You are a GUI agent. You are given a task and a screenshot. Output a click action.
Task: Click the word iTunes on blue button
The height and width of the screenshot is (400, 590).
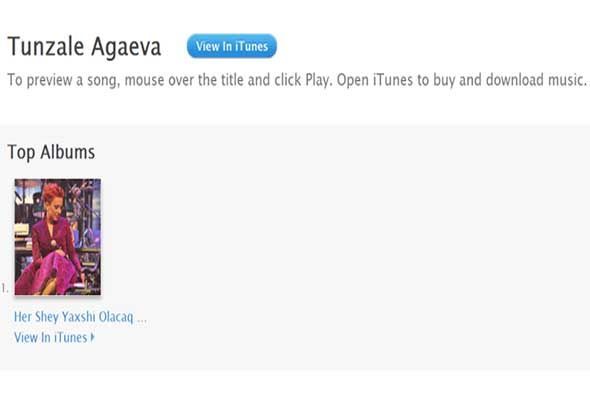pyautogui.click(x=252, y=46)
